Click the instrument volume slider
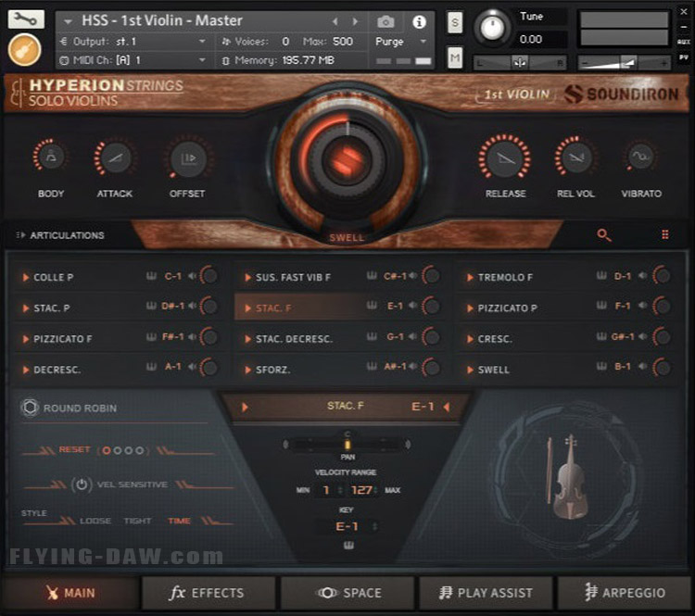Screen dimensions: 695x616 click(624, 63)
